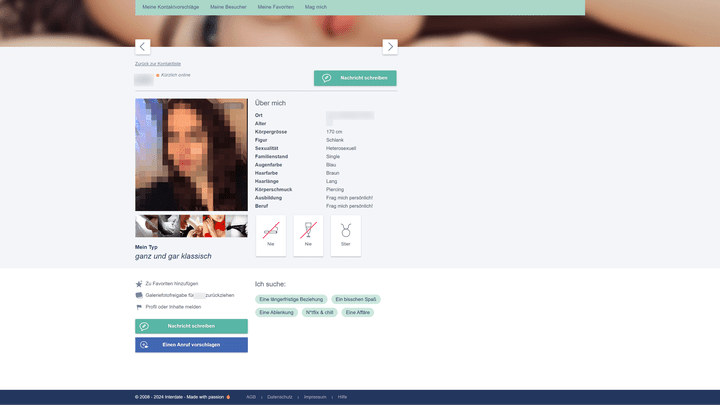720x405 pixels.
Task: Click the gallery photo release icon
Action: (x=139, y=295)
